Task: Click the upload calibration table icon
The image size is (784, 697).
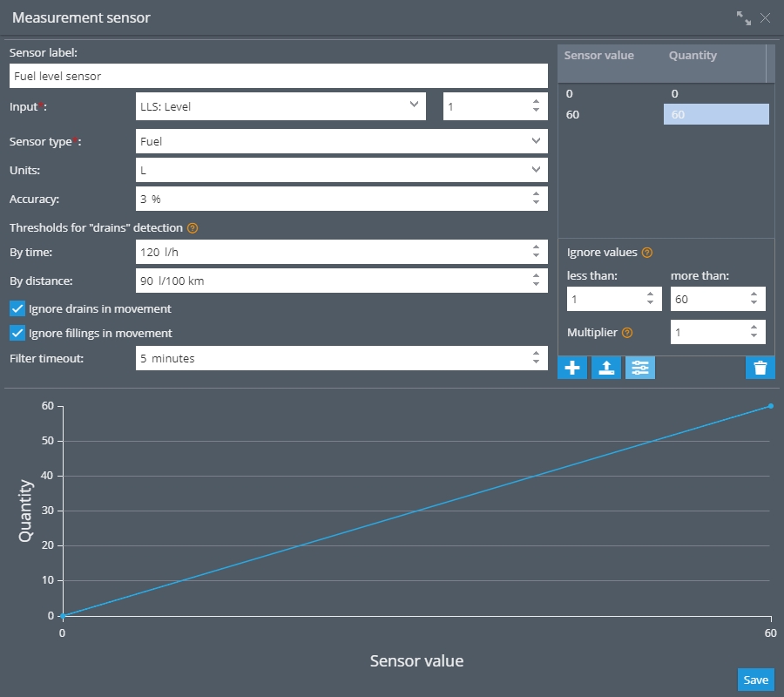Action: tap(606, 369)
